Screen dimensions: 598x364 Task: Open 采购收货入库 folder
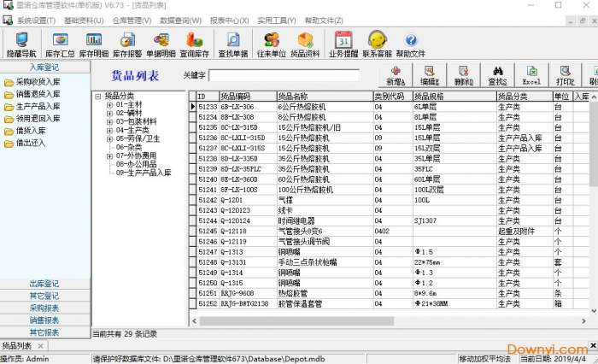coord(32,82)
